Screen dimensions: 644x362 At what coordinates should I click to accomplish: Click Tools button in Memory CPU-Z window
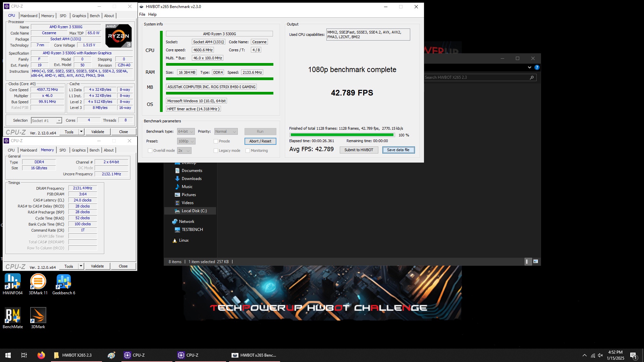coord(69,266)
